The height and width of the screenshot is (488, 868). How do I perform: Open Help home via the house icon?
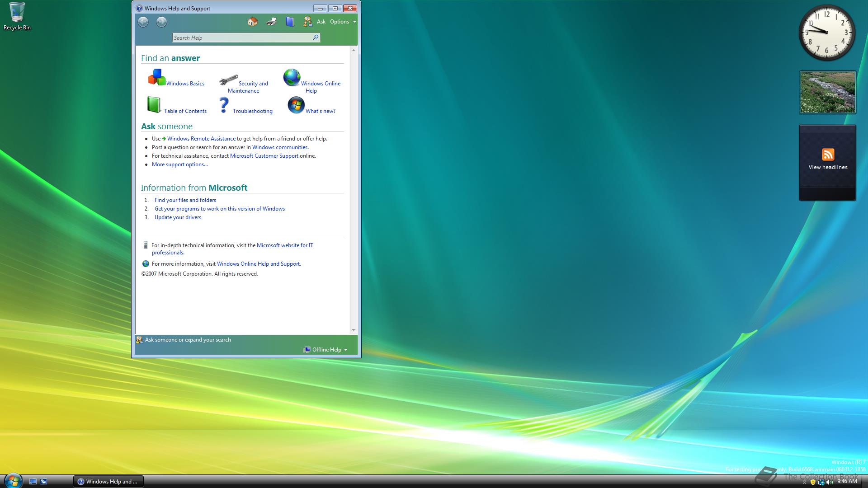click(x=253, y=22)
